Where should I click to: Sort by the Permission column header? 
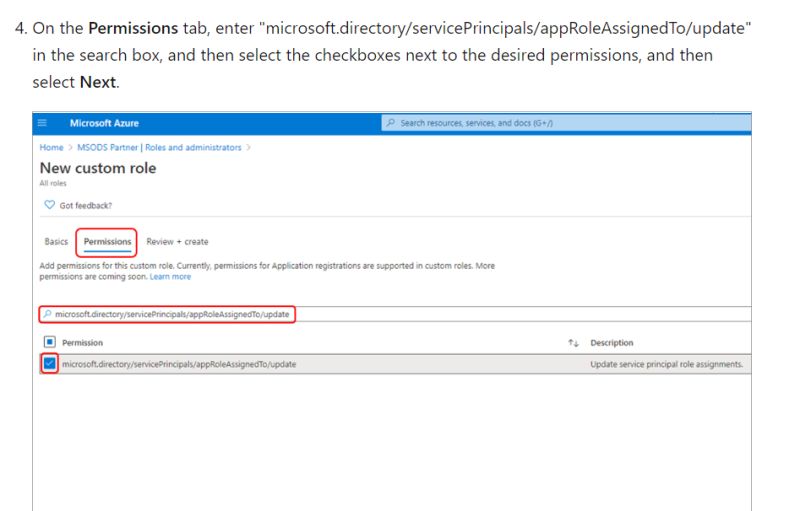(x=82, y=343)
